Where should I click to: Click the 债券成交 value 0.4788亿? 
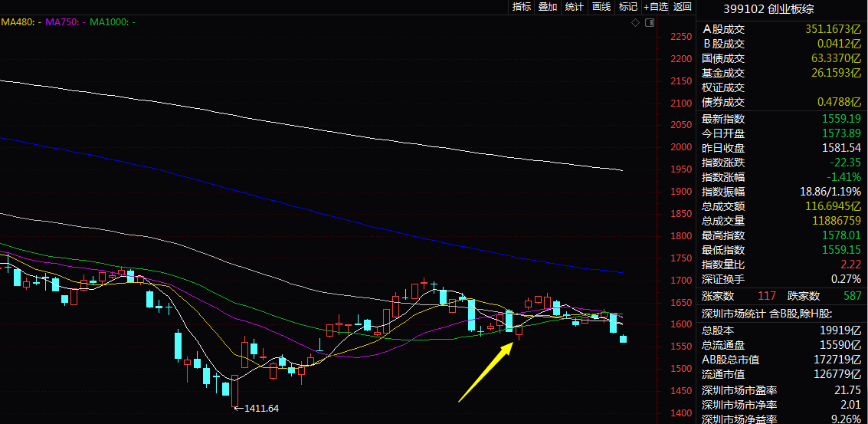[839, 102]
